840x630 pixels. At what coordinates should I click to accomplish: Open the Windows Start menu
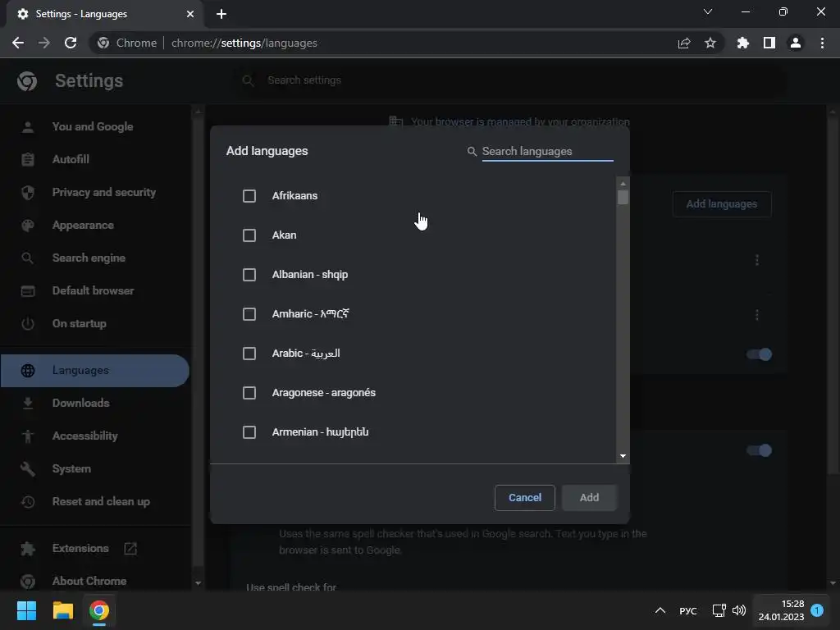coord(26,610)
